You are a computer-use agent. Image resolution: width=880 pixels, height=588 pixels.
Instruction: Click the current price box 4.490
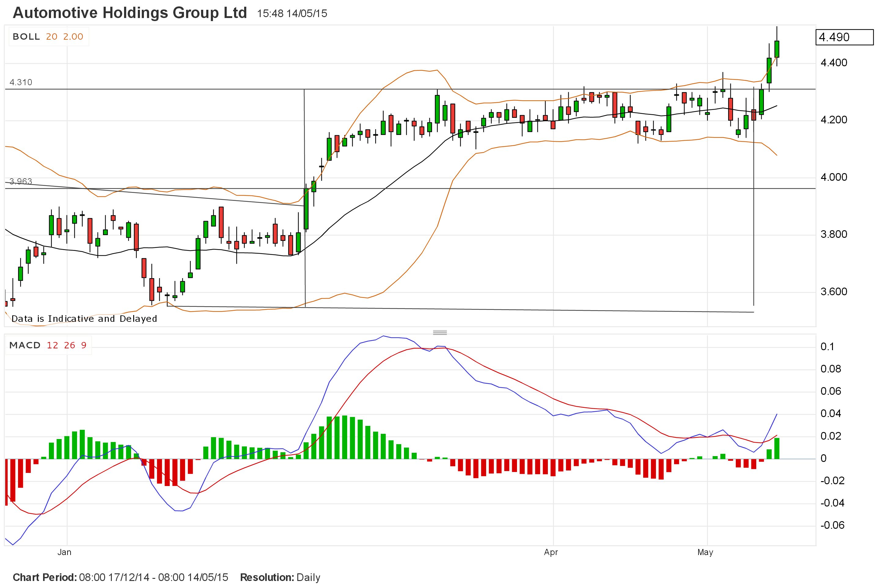click(x=844, y=37)
